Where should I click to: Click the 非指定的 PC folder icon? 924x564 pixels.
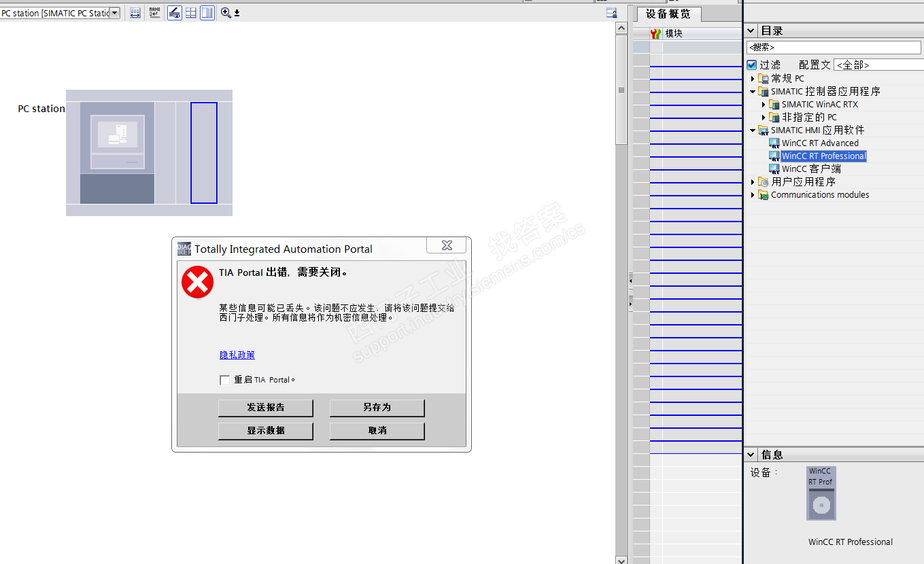pyautogui.click(x=775, y=118)
